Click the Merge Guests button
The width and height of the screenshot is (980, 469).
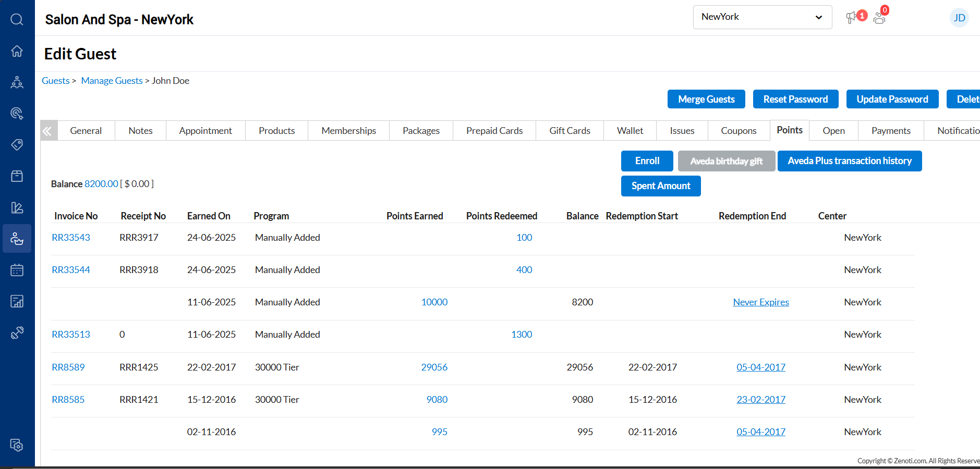(x=706, y=100)
